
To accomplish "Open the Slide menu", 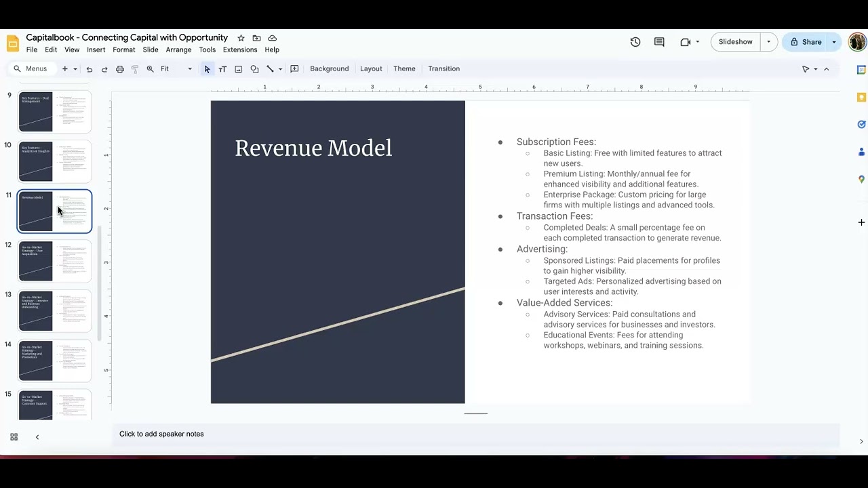I will click(x=151, y=49).
